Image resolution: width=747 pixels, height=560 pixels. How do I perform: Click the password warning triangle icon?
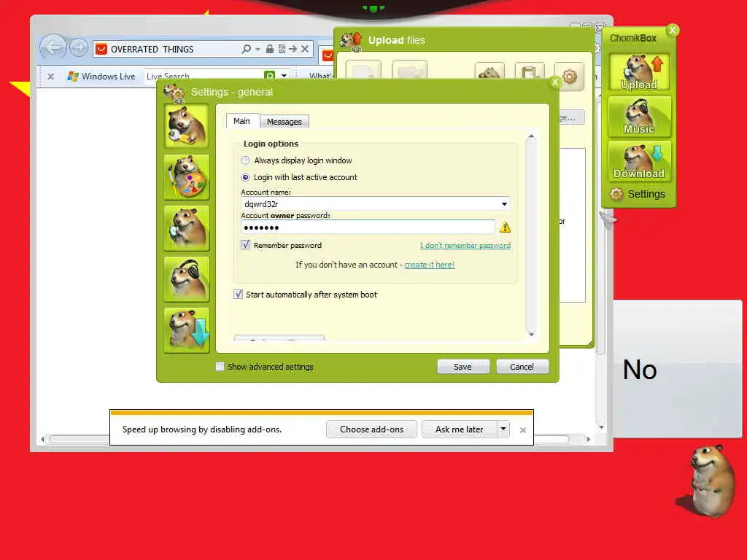pyautogui.click(x=505, y=227)
